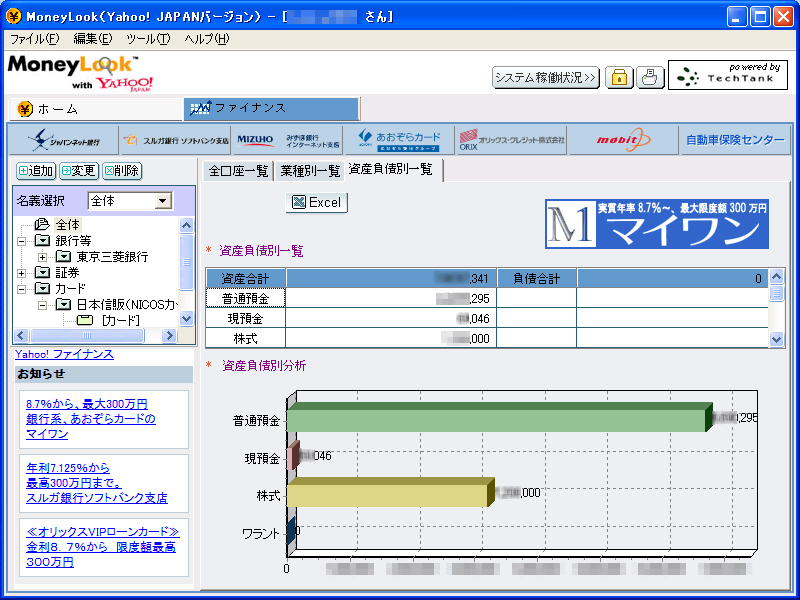
Task: Click tree vertical scrollbar up arrow
Action: tap(186, 225)
